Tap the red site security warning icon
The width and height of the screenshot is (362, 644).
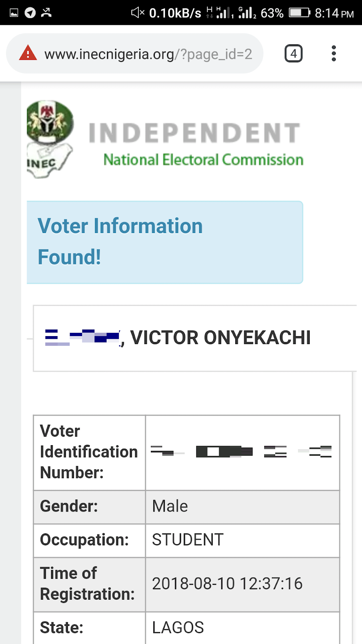(x=28, y=53)
